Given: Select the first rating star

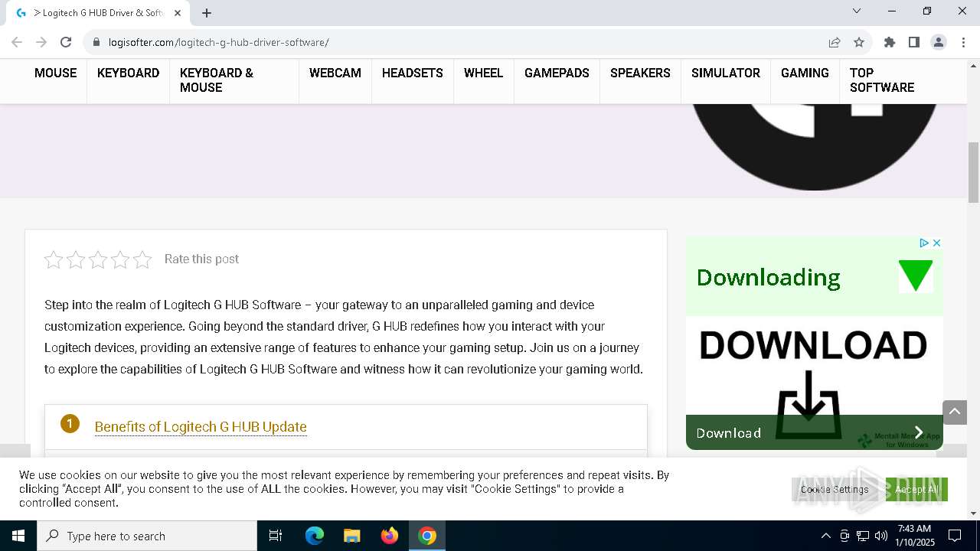Looking at the screenshot, I should tap(54, 259).
